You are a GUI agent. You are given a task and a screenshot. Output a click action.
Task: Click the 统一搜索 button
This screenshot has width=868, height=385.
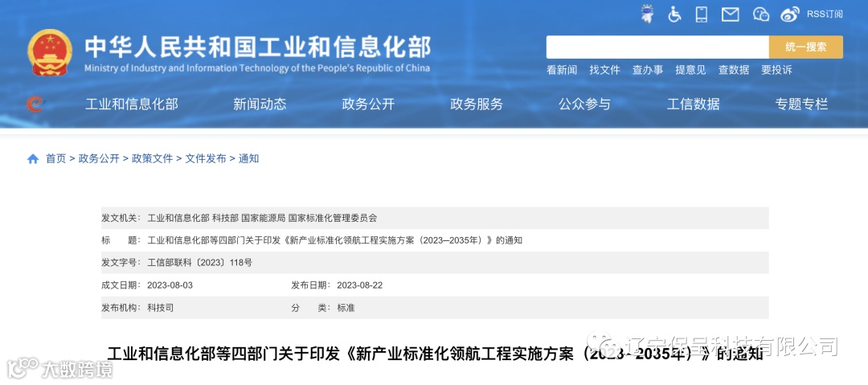coord(805,47)
